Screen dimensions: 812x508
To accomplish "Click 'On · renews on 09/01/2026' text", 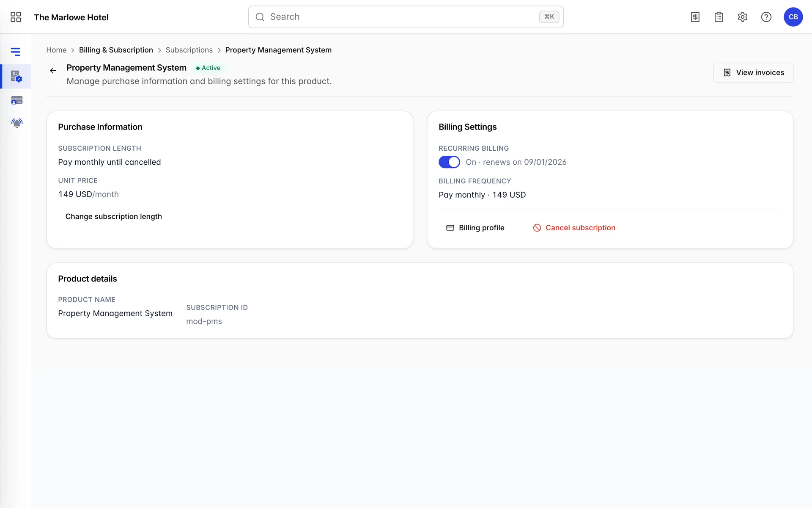I will [x=516, y=162].
